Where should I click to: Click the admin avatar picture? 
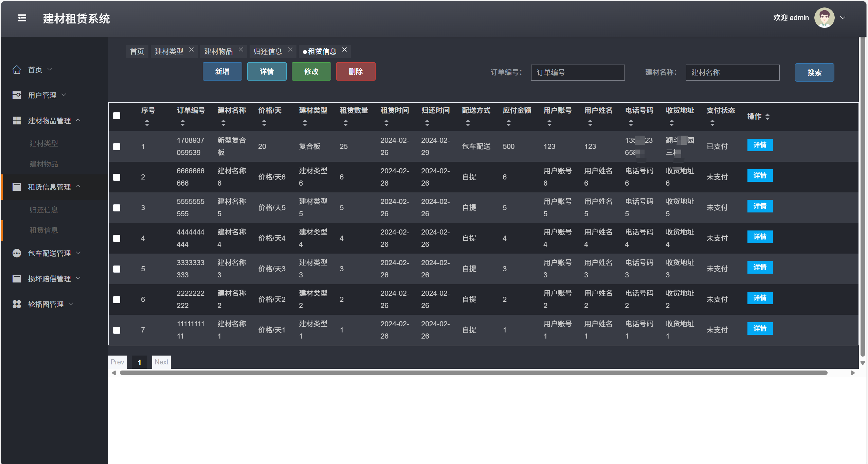[824, 18]
